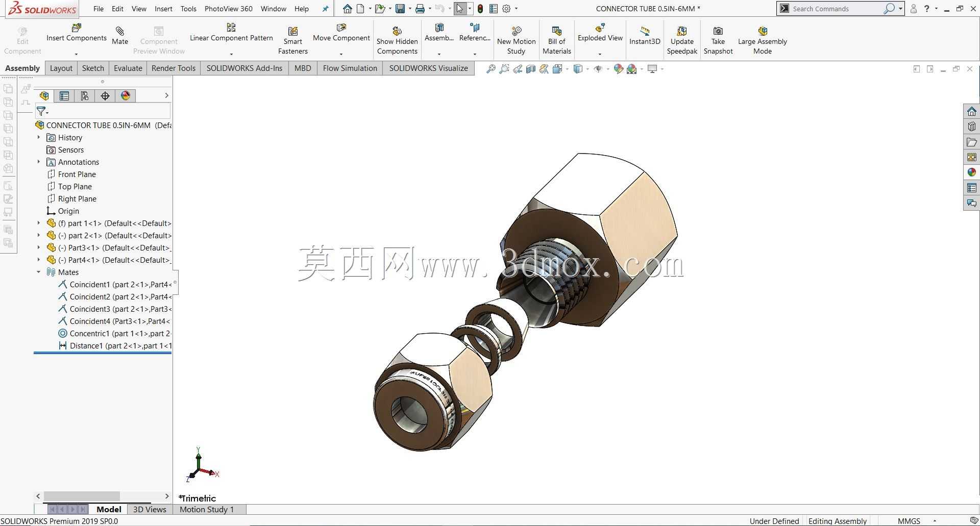Viewport: 980px width, 526px height.
Task: Click the Zoom to Area icon
Action: tap(504, 69)
